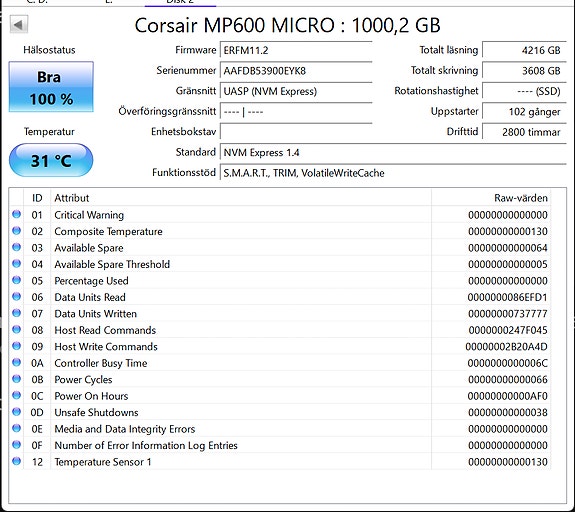Click status dot for Host Read Commands

coord(17,329)
